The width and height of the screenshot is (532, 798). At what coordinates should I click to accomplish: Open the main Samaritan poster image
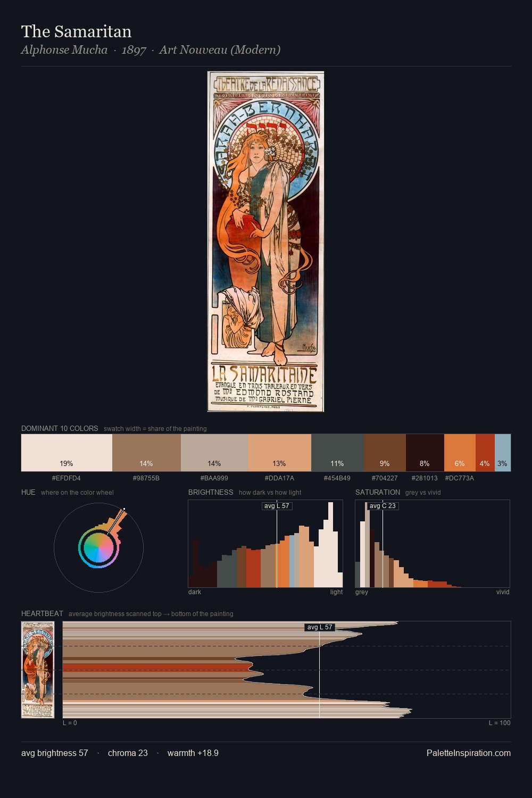point(265,242)
